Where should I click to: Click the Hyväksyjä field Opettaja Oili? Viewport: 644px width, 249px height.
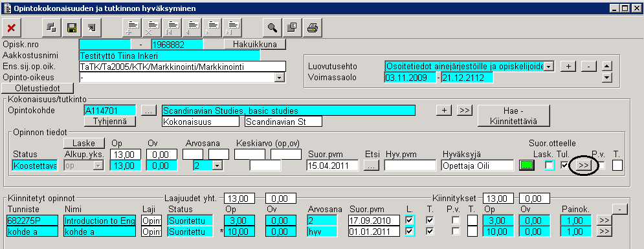tap(478, 166)
